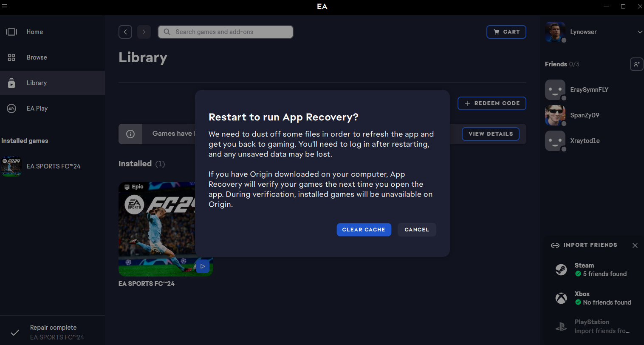Minimize the EA app window
644x345 pixels.
coord(606,6)
